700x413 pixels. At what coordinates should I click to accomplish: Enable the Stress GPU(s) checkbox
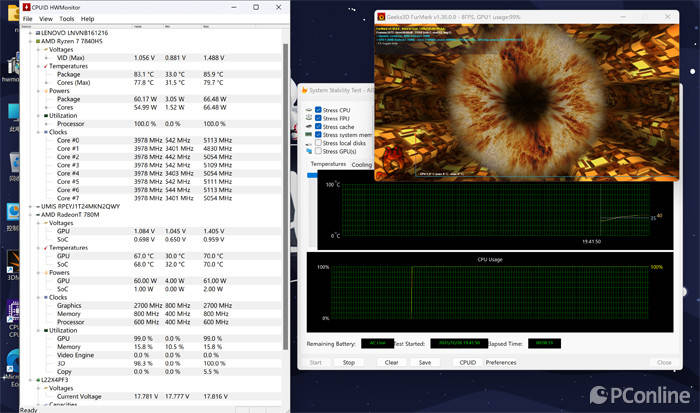pyautogui.click(x=318, y=151)
